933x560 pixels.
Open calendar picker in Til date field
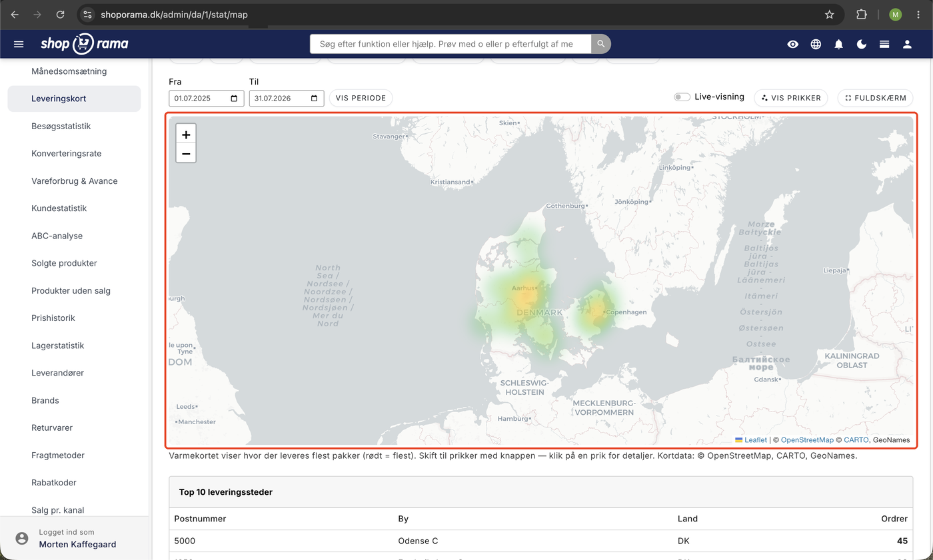(314, 99)
